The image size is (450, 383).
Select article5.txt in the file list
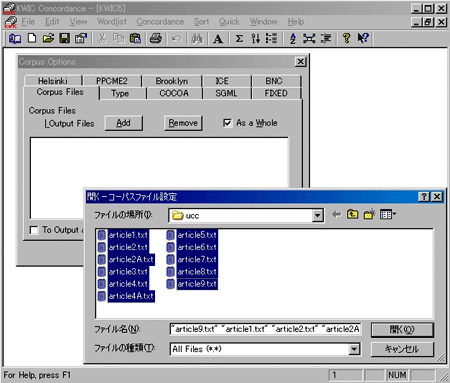coord(192,235)
